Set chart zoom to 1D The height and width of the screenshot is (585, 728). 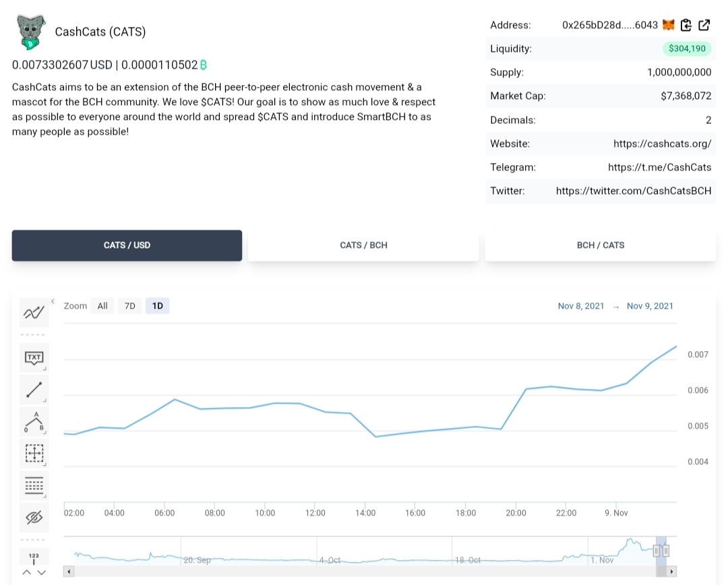157,306
